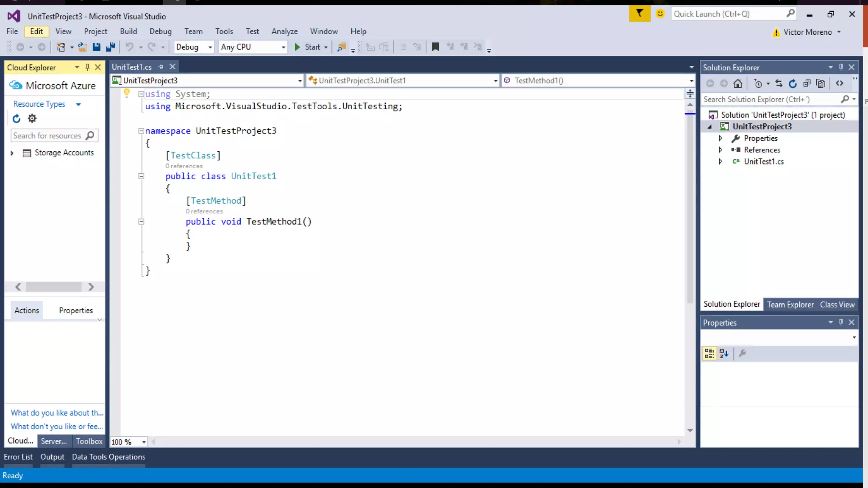Open the TestMethod1() member dropdown
This screenshot has height=488, width=868.
click(x=598, y=80)
